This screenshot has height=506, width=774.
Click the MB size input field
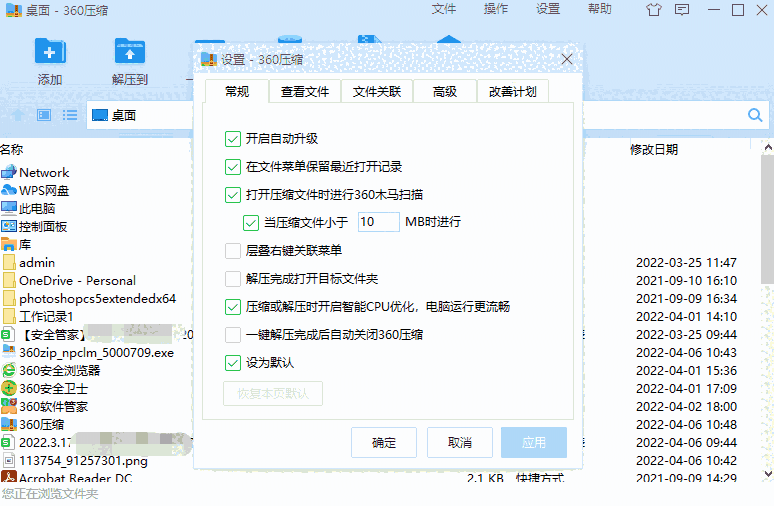coord(378,222)
